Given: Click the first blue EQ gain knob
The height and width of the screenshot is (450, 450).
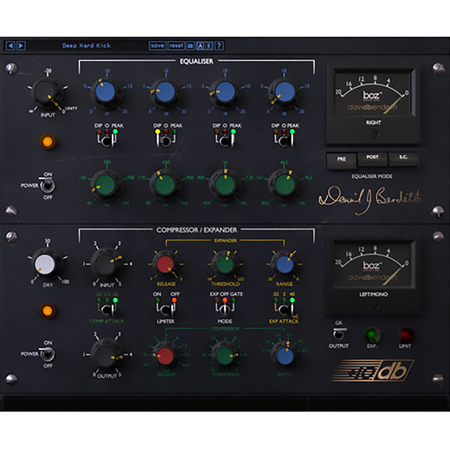Looking at the screenshot, I should pyautogui.click(x=105, y=91).
